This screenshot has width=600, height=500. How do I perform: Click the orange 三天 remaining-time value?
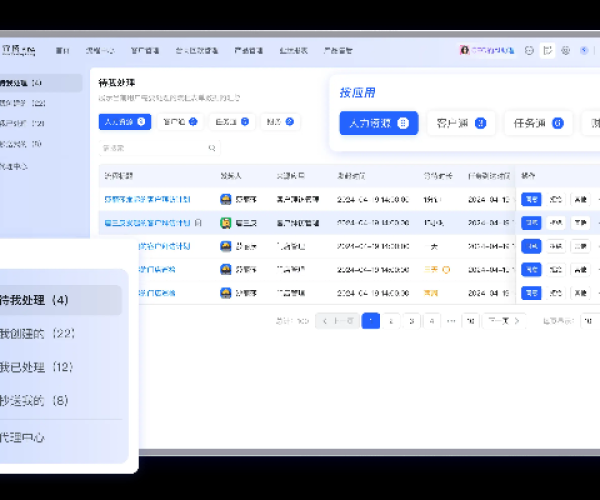(x=431, y=270)
